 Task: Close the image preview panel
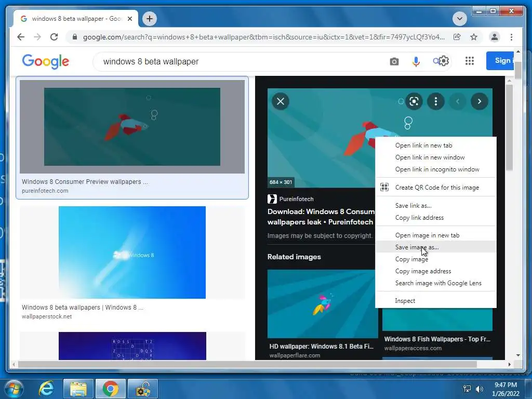pos(281,101)
